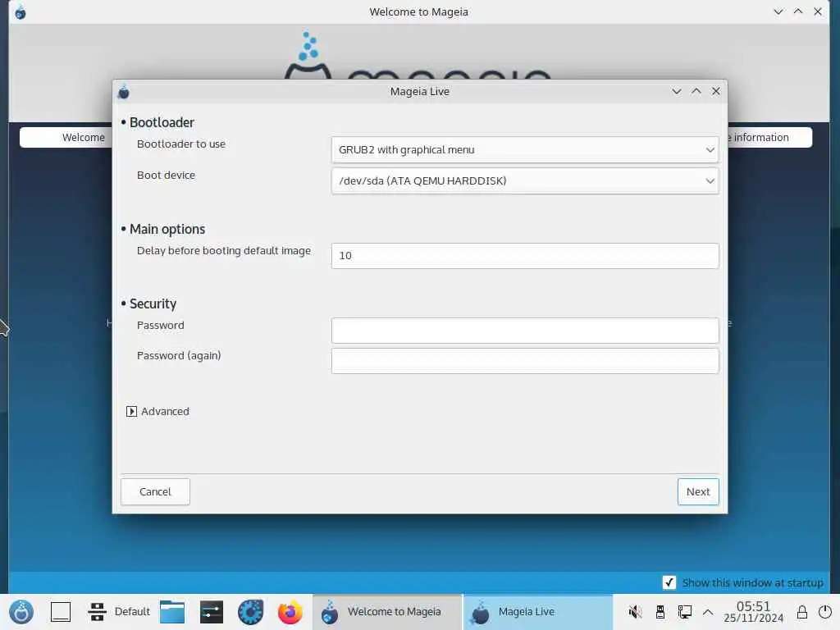This screenshot has height=630, width=840.
Task: Click the muted volume tray icon
Action: pos(636,612)
